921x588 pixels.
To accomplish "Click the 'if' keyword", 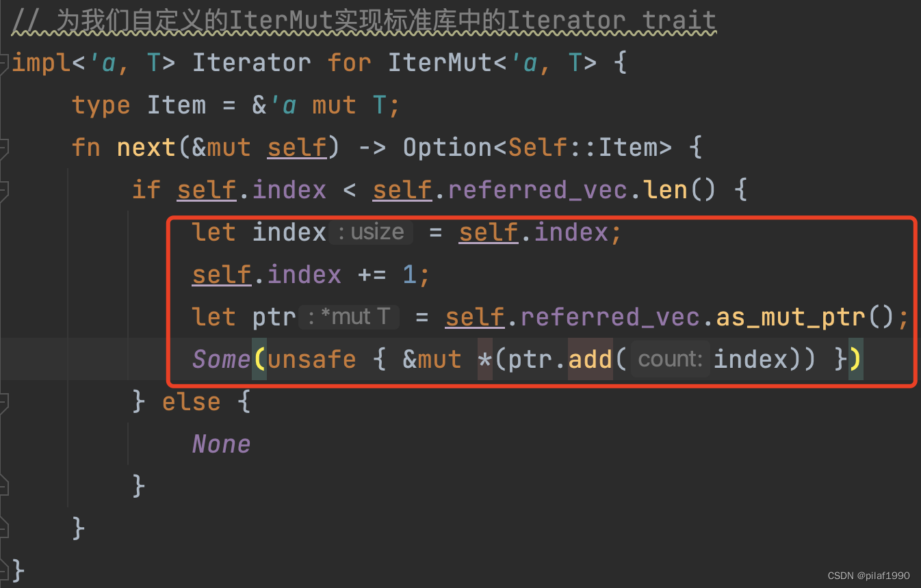I will coord(146,190).
